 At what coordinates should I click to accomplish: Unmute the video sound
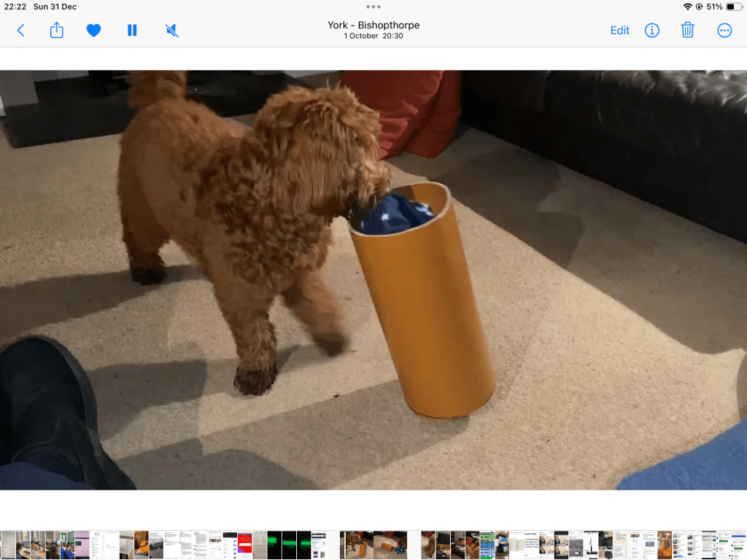171,31
